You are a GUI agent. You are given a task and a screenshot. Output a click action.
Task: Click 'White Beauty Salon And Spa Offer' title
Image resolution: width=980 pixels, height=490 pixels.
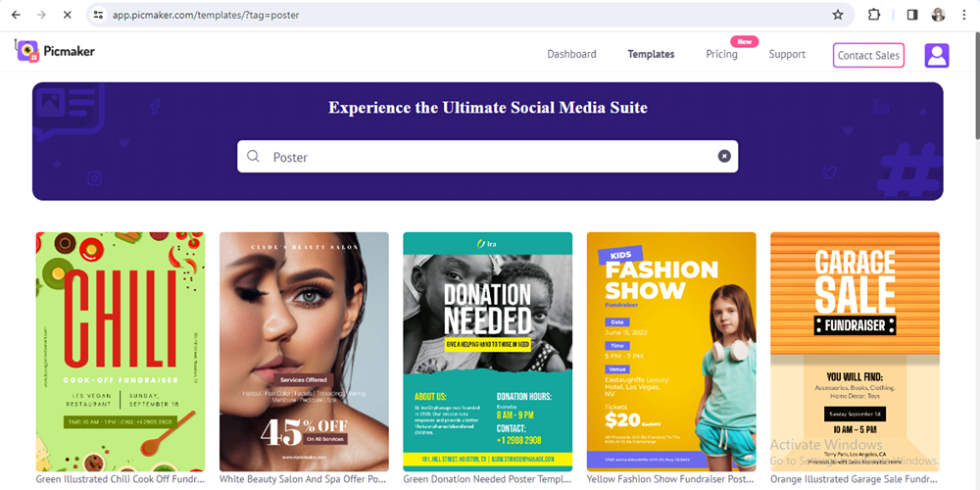[303, 479]
